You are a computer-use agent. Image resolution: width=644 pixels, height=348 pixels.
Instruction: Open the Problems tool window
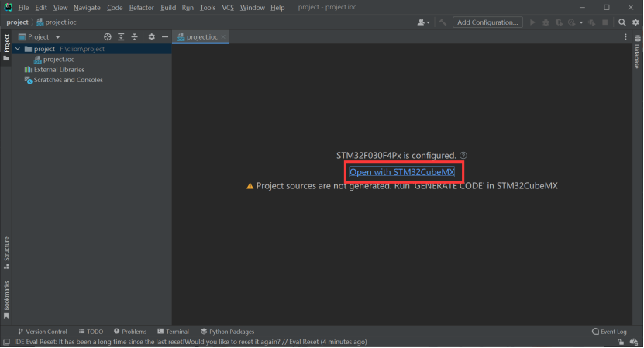point(130,332)
